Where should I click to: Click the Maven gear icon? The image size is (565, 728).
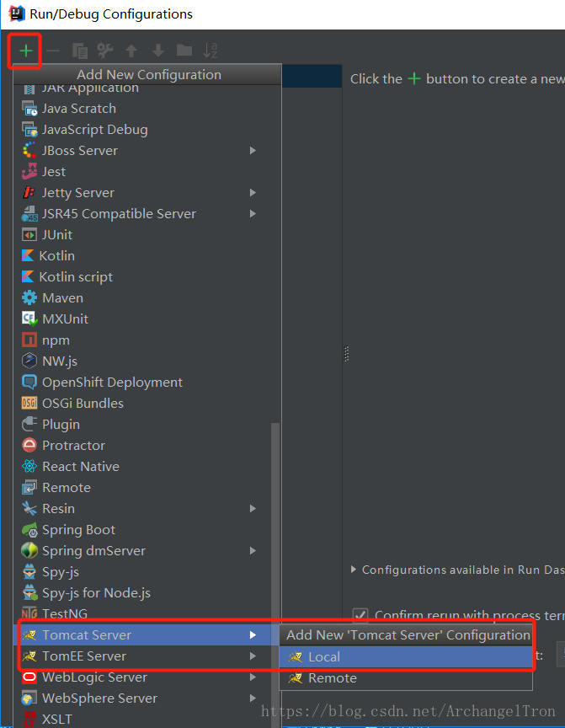(29, 297)
